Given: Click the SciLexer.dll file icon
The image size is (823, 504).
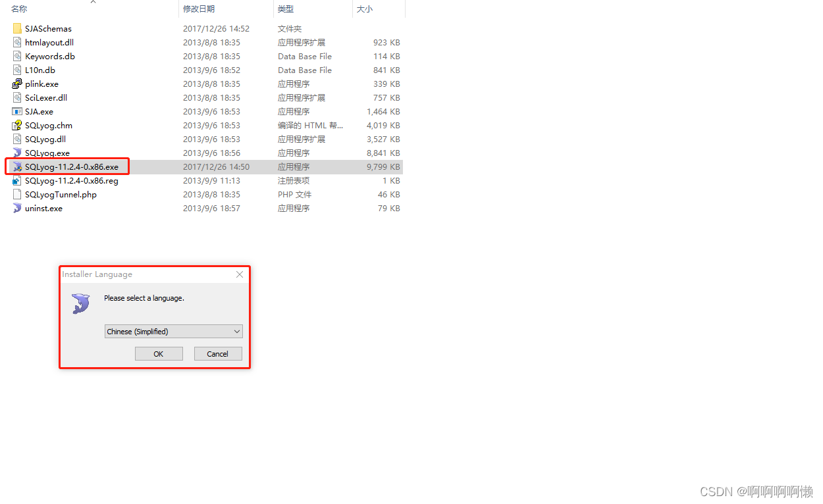Looking at the screenshot, I should 17,97.
